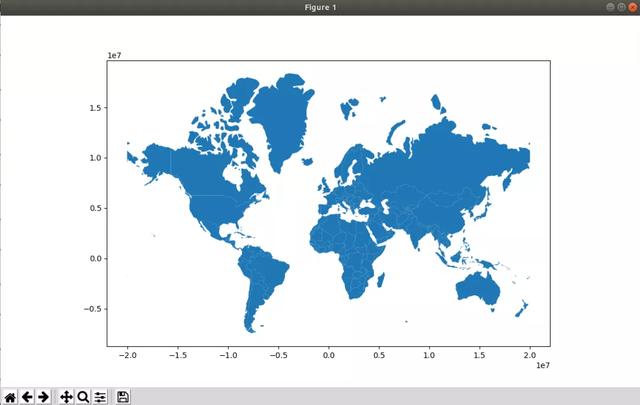Screen dimensions: 640x405
Task: Click the 1e7 exponent below x-axis
Action: (x=543, y=365)
